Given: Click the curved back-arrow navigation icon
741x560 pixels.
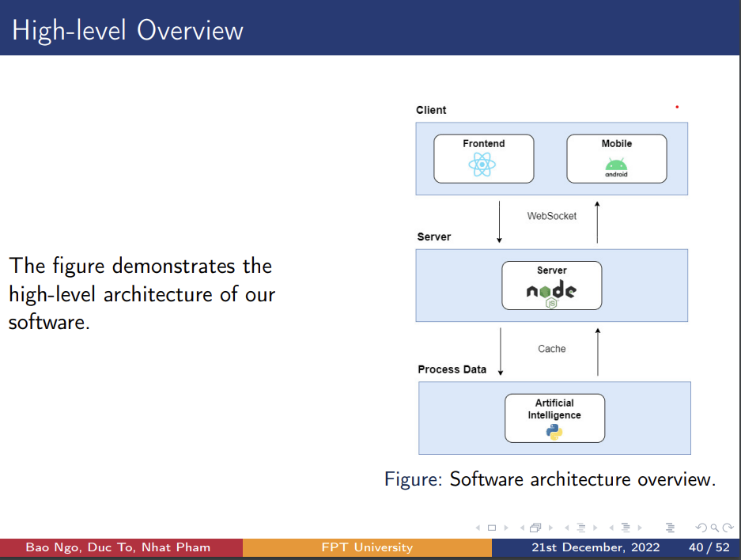Looking at the screenshot, I should pyautogui.click(x=701, y=528).
